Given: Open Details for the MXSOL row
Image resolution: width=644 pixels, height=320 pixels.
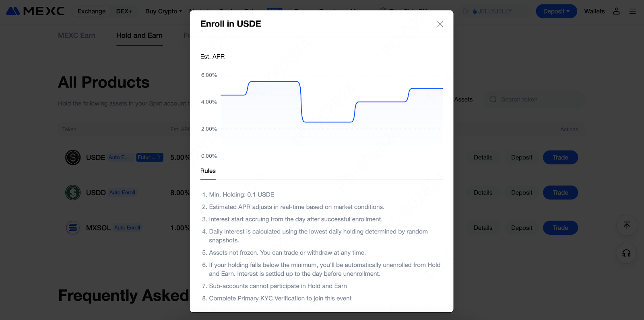Looking at the screenshot, I should pyautogui.click(x=483, y=228).
